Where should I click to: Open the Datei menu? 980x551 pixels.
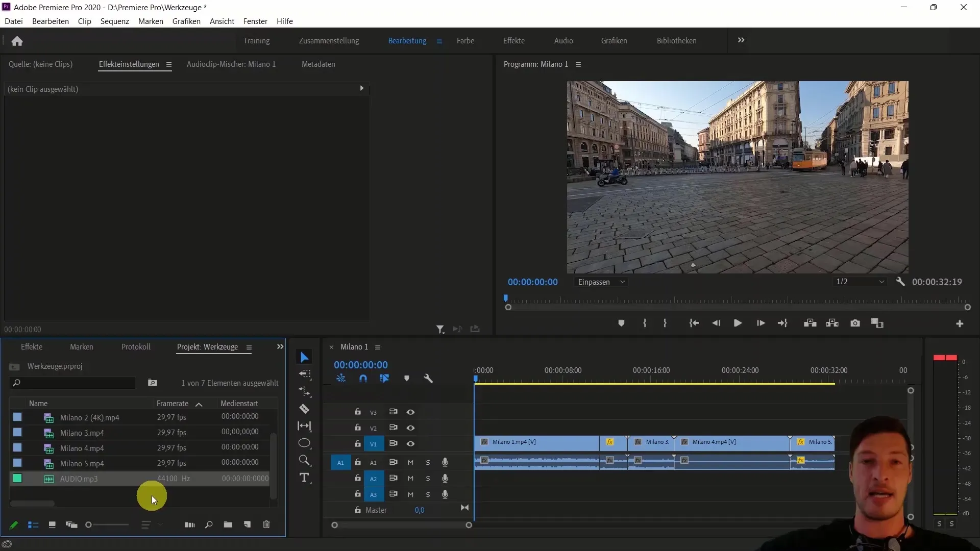tap(14, 21)
